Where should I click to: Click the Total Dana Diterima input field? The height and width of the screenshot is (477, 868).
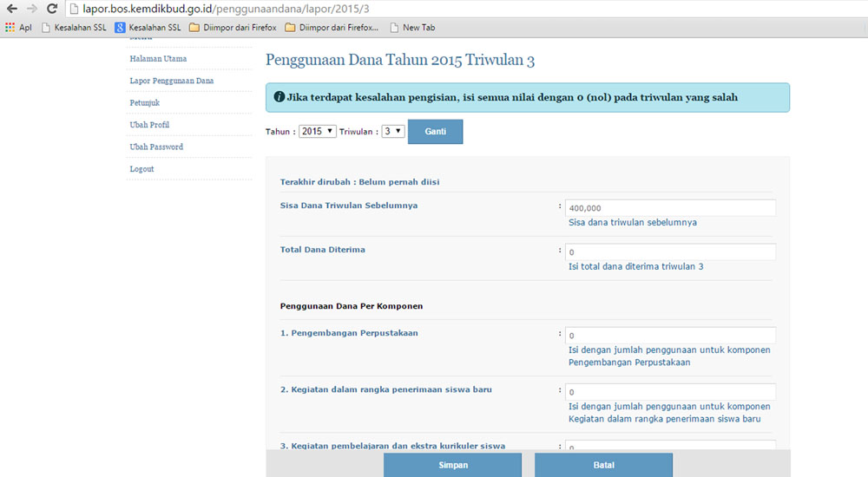point(670,252)
